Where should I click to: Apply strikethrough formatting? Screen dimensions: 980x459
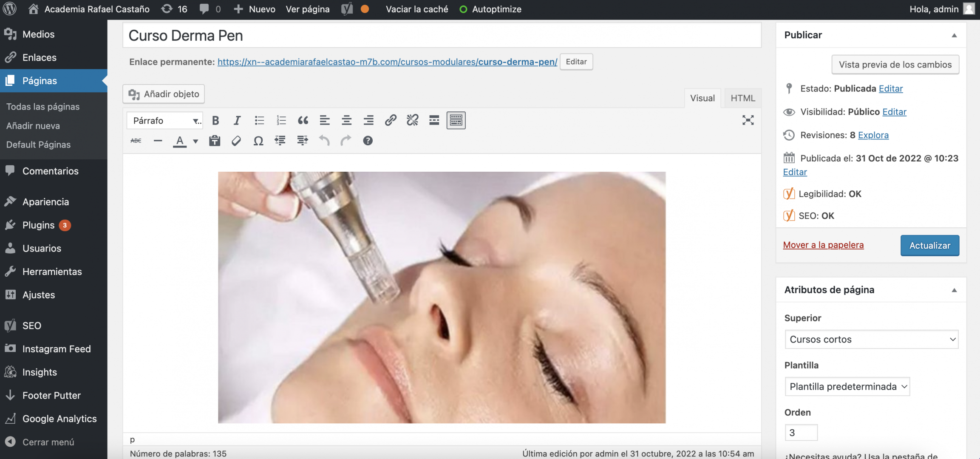click(x=136, y=141)
